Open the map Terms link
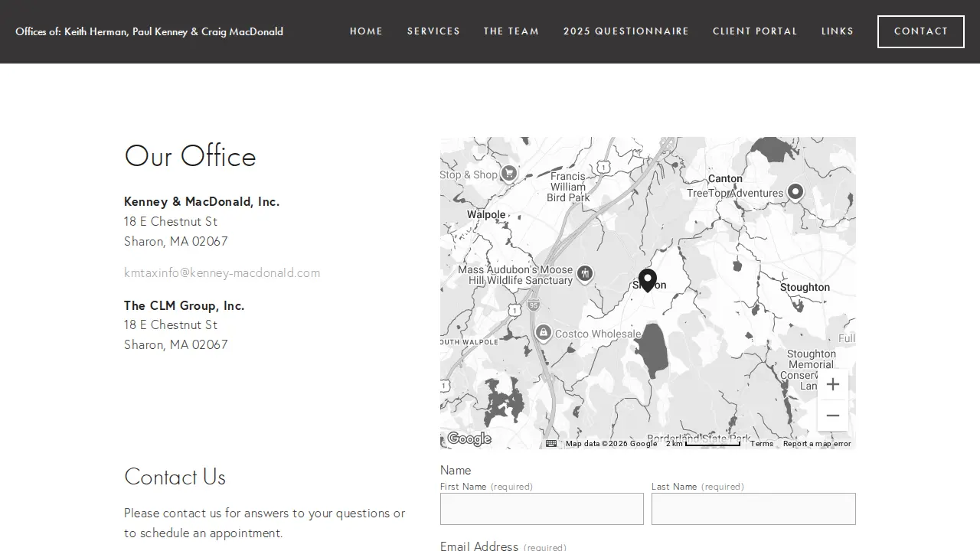Image resolution: width=980 pixels, height=551 pixels. (762, 444)
